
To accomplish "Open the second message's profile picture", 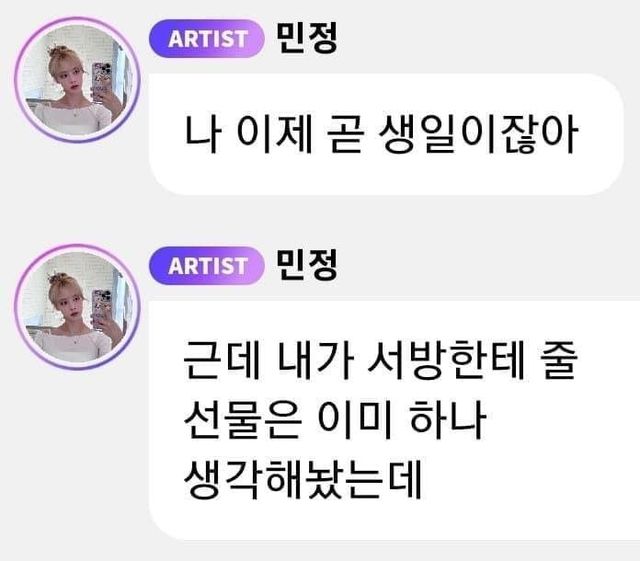I will point(77,306).
